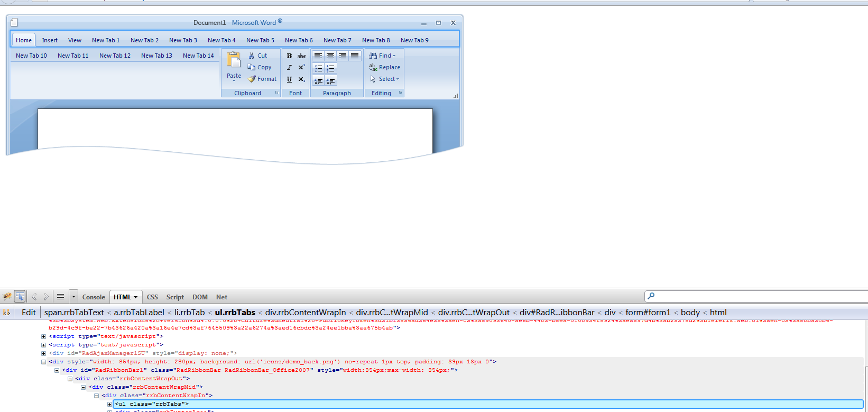
Task: Open the Clipboard group dialog launcher
Action: tap(276, 93)
